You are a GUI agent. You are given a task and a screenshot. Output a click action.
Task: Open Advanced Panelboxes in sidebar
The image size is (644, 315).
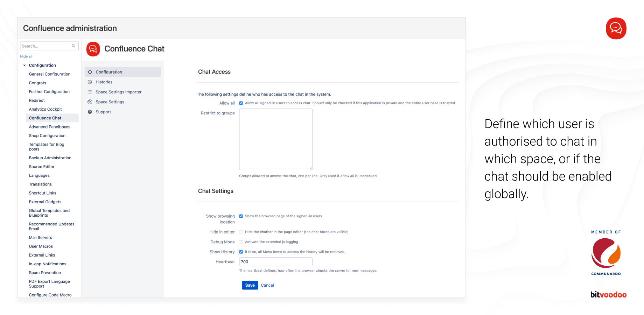click(x=50, y=127)
